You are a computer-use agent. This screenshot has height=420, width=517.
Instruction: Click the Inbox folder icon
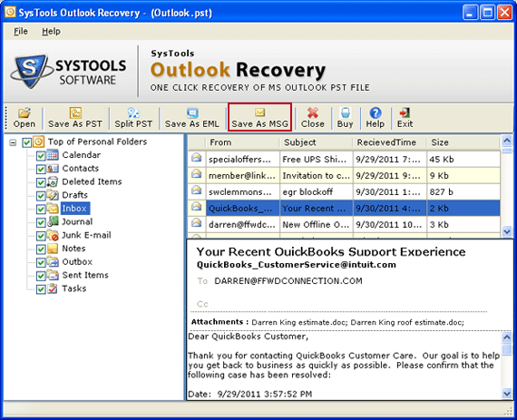tap(53, 209)
